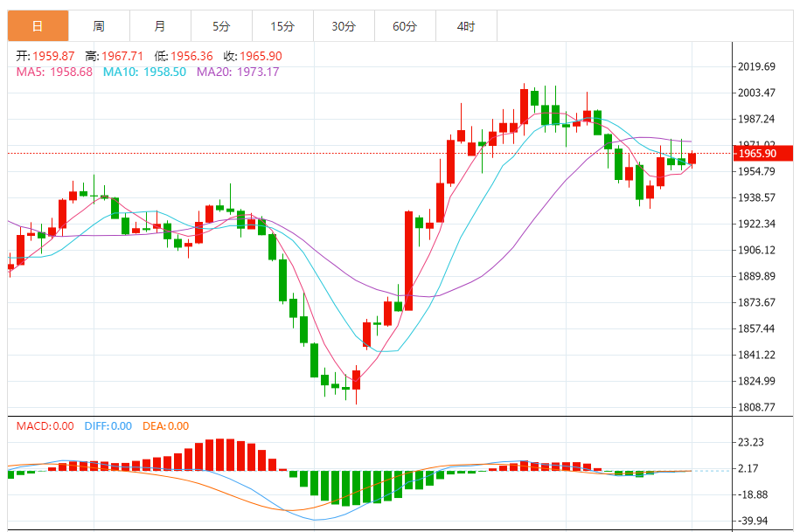
Task: Open the 4时 four-hour tab
Action: 466,26
